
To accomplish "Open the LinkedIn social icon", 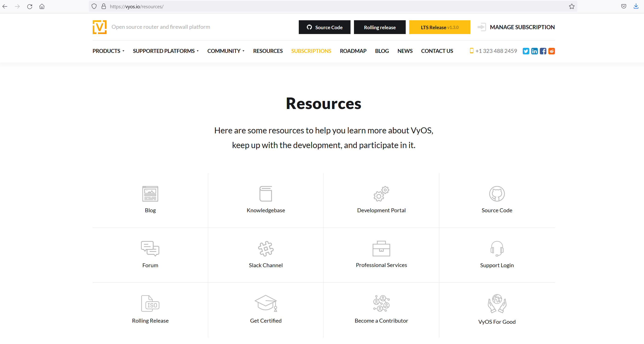I will coord(534,51).
